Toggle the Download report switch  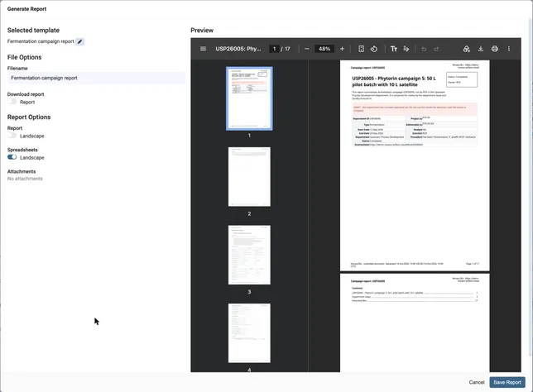coord(12,102)
